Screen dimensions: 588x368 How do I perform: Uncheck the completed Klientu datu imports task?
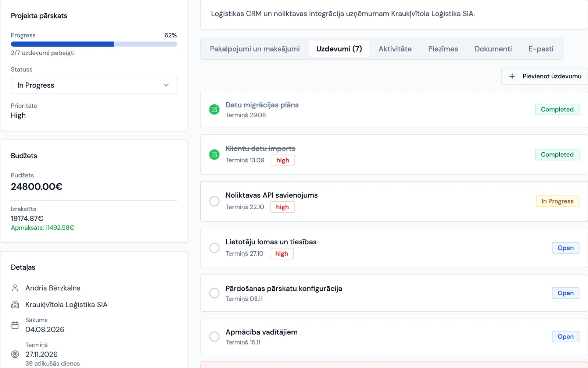tap(214, 155)
